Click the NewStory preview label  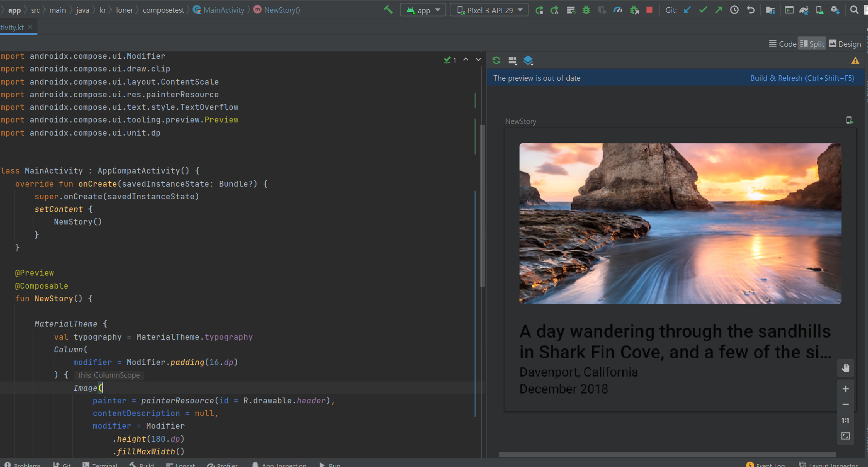[521, 121]
